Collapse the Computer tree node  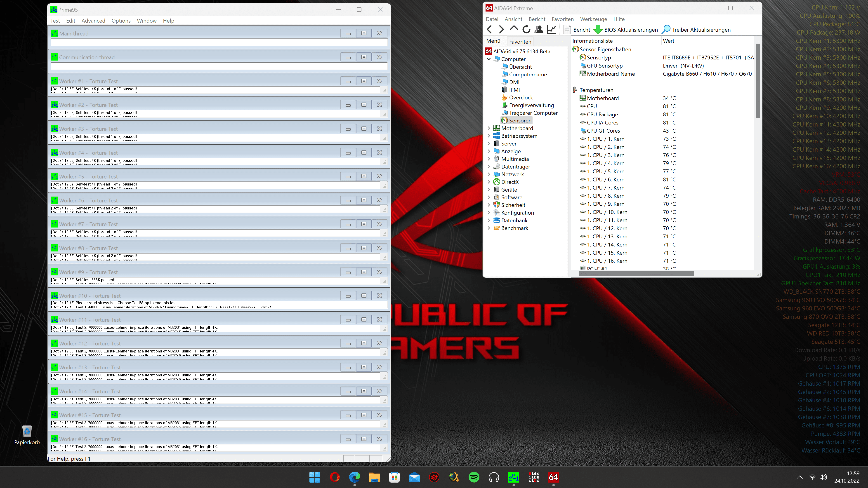(489, 59)
